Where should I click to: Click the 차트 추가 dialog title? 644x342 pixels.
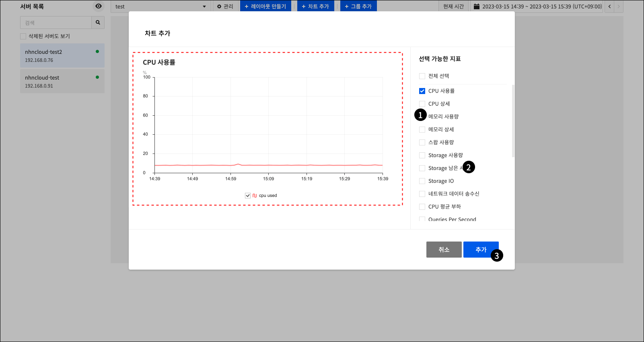(157, 33)
